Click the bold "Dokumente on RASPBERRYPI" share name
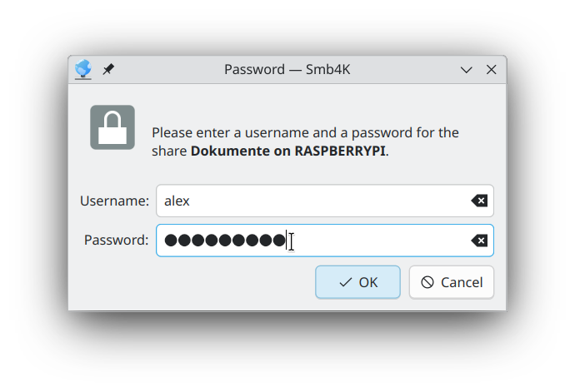The width and height of the screenshot is (575, 392). click(x=288, y=151)
